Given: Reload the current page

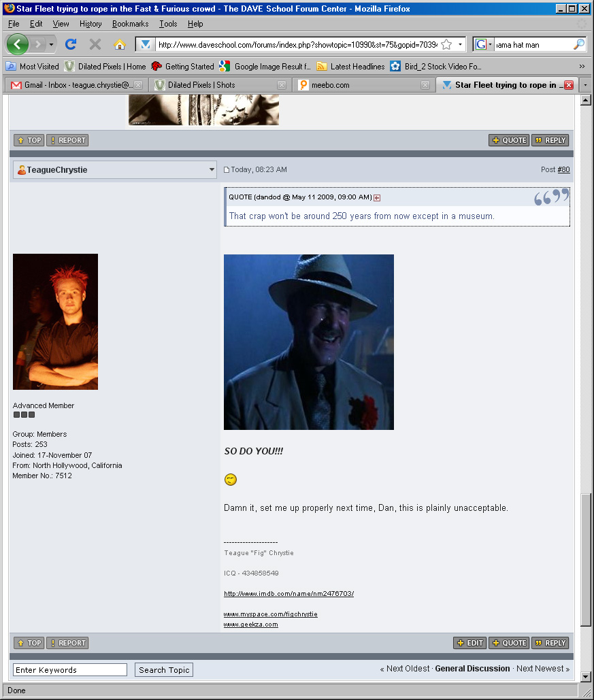Looking at the screenshot, I should tap(71, 44).
